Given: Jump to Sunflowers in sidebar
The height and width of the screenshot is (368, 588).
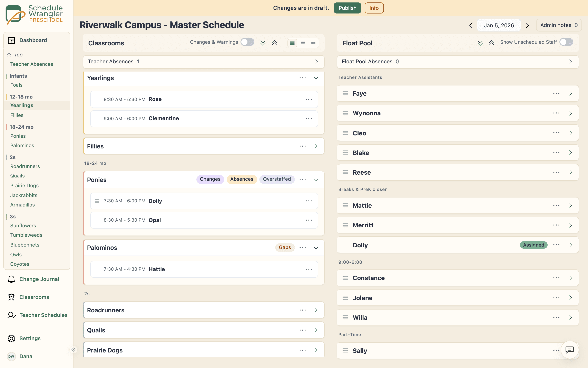Looking at the screenshot, I should pos(23,226).
